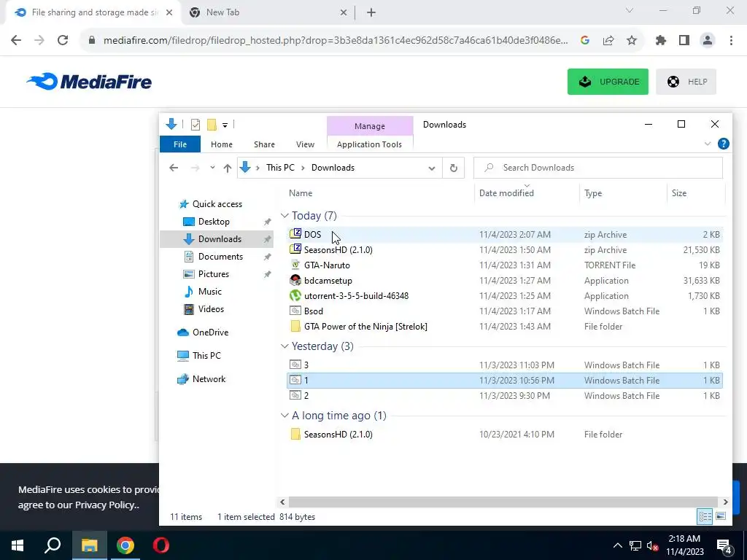Switch to large icons view layout
Image resolution: width=747 pixels, height=560 pixels.
tap(721, 516)
